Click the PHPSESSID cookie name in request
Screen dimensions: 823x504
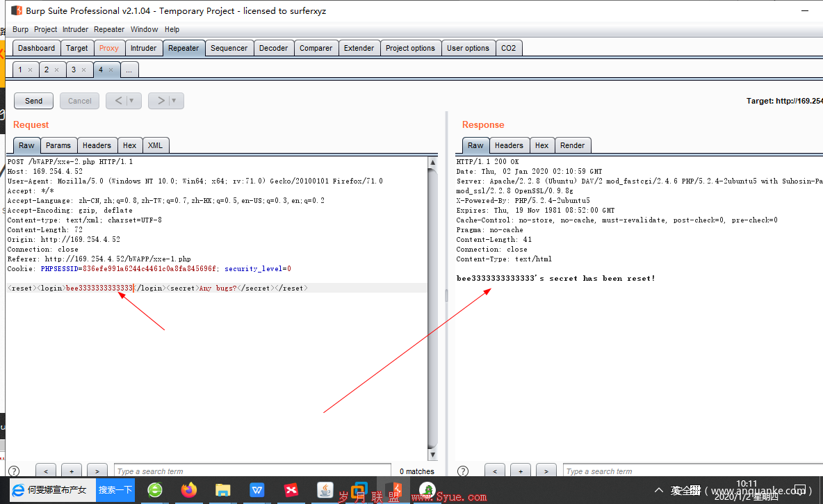[59, 269]
